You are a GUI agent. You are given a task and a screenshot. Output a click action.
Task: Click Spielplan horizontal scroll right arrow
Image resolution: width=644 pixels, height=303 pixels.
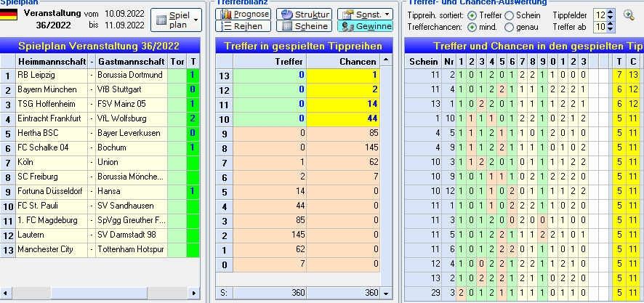(x=194, y=293)
